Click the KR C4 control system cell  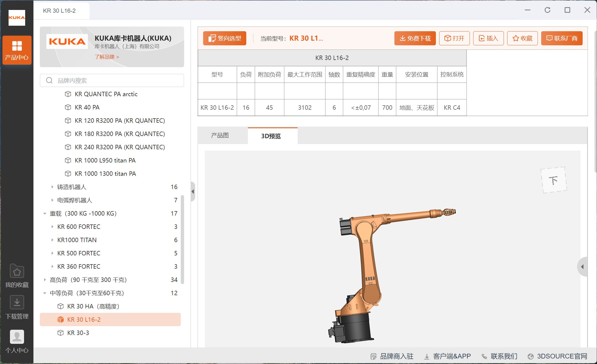(452, 108)
